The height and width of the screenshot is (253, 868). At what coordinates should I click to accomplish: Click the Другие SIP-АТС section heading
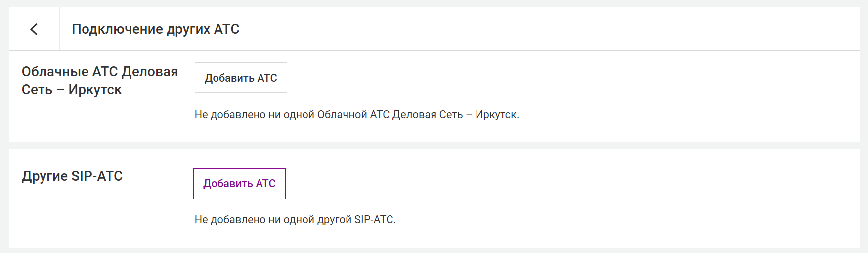point(72,176)
